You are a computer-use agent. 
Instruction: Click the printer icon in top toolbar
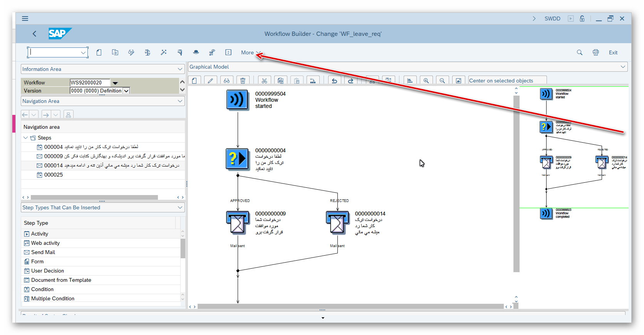(595, 52)
